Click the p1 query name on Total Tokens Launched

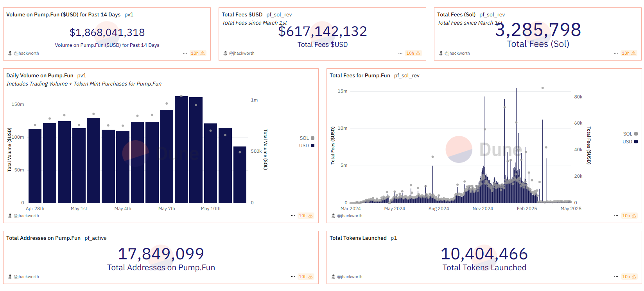pyautogui.click(x=394, y=238)
